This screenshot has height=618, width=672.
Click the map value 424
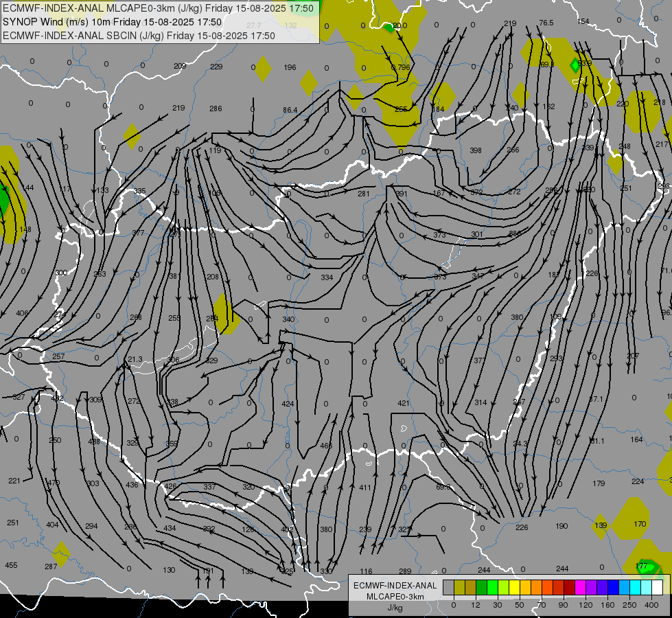288,404
